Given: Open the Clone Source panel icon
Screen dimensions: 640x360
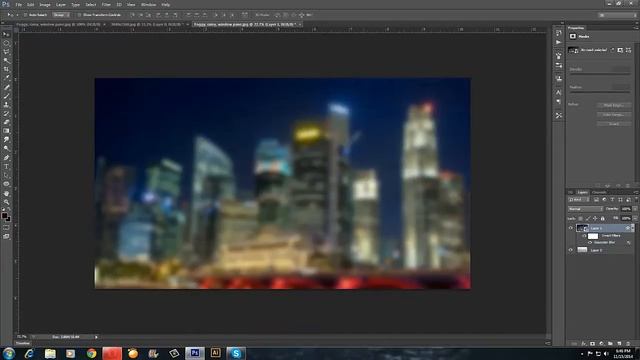Looking at the screenshot, I should pos(559,78).
